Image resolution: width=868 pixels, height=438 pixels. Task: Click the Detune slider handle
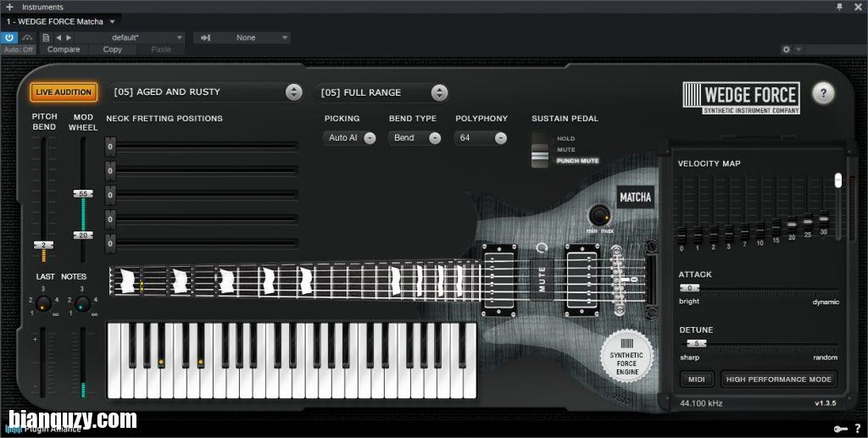coord(697,343)
